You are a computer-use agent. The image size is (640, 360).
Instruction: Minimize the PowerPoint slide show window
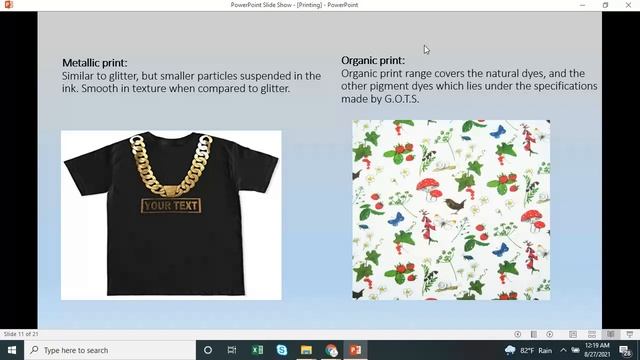(x=582, y=5)
